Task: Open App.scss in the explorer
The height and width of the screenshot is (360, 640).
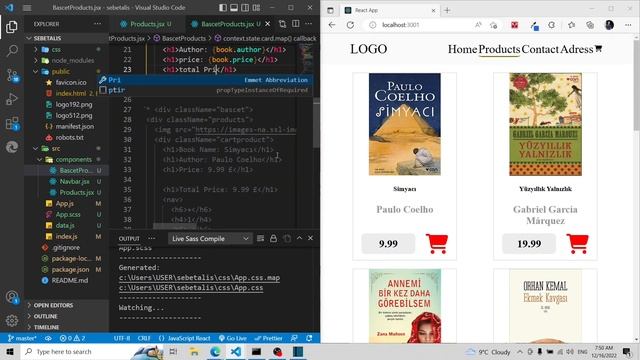Action: click(x=68, y=215)
